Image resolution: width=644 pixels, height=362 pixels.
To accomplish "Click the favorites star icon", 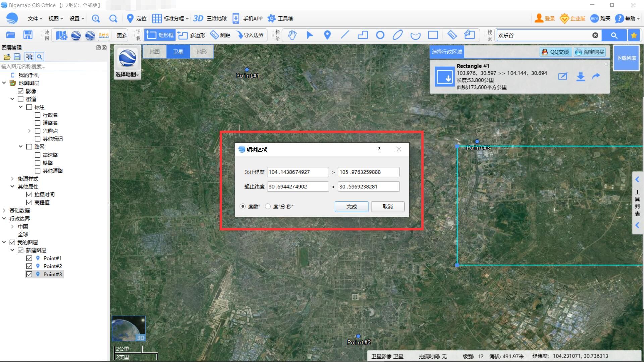I will (634, 35).
